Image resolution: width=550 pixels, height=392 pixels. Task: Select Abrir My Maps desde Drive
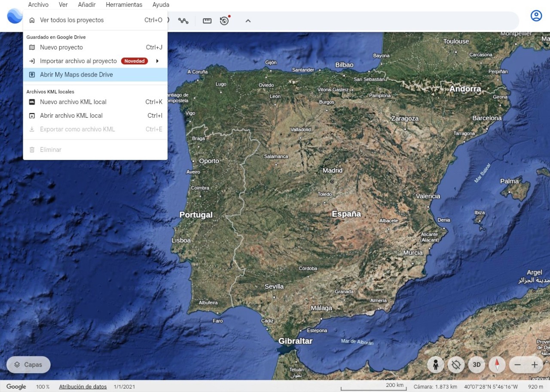point(76,75)
